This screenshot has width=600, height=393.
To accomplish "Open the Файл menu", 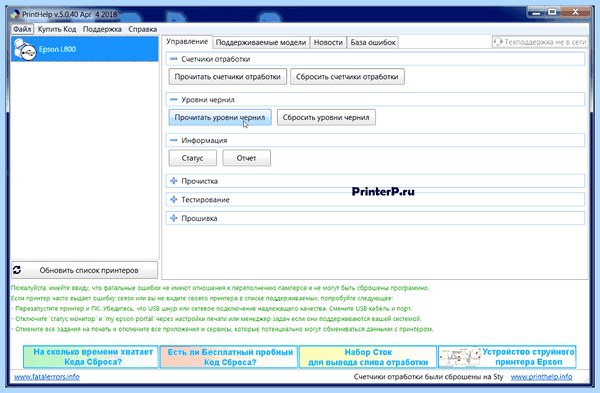I will click(x=22, y=29).
